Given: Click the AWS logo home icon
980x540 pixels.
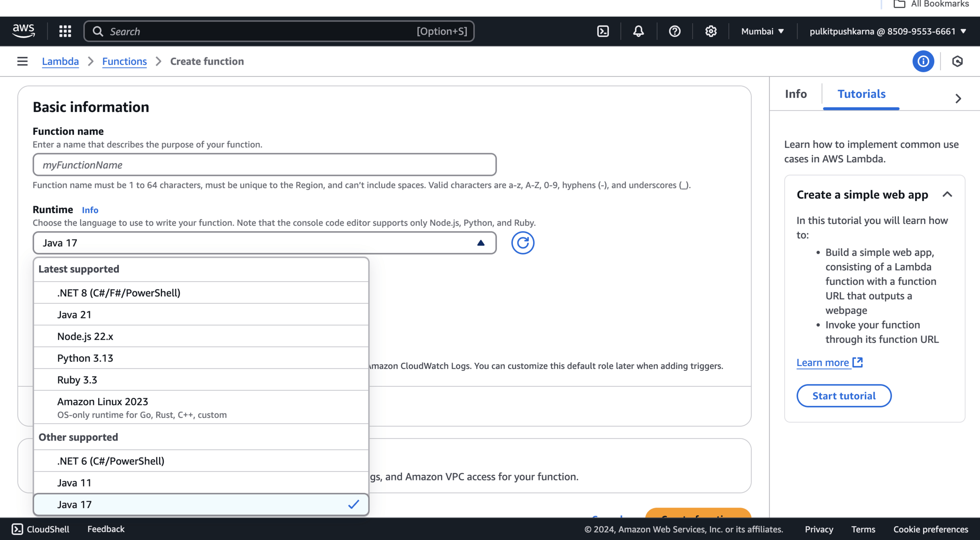Looking at the screenshot, I should click(x=24, y=31).
